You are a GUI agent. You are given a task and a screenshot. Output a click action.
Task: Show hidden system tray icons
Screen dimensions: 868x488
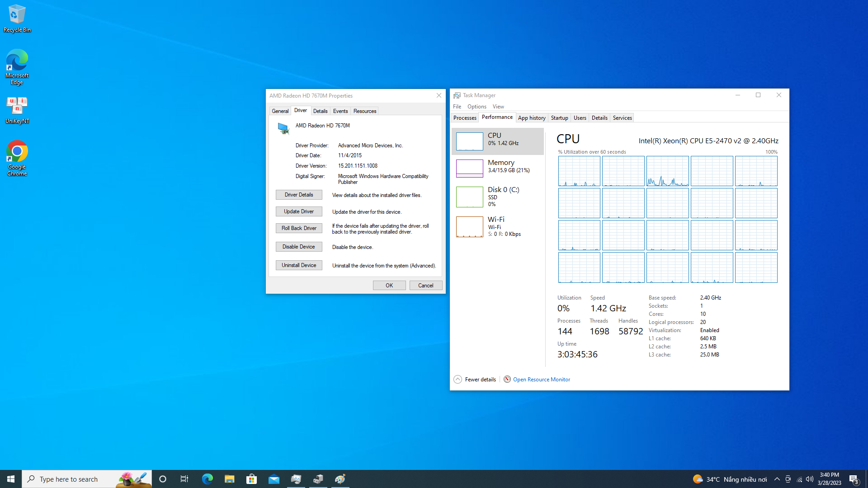pyautogui.click(x=777, y=479)
